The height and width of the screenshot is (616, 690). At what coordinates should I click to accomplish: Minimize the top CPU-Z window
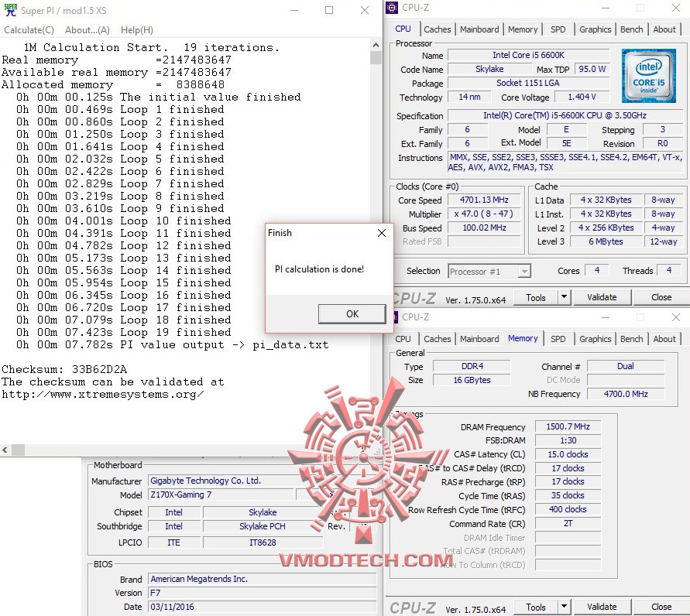point(606,8)
